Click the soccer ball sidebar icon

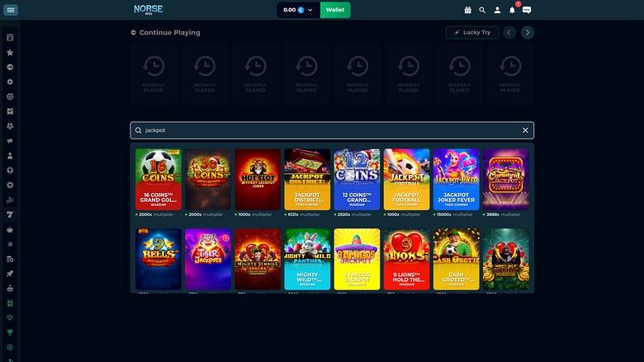coord(10,126)
